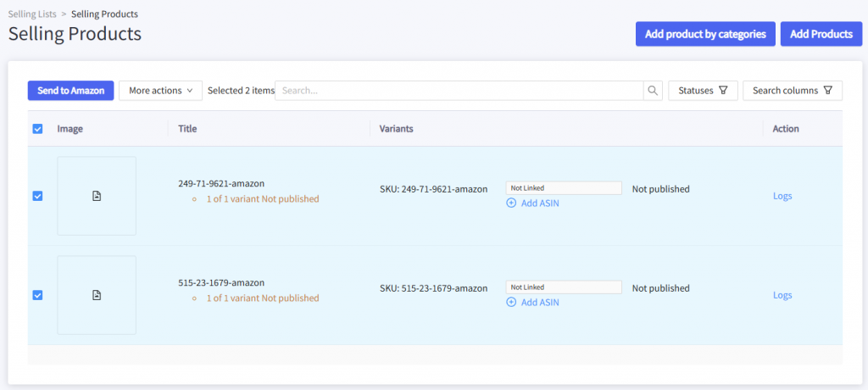Viewport: 868px width, 390px height.
Task: Uncheck the 249-71-9621-amazon row checkbox
Action: [x=37, y=196]
